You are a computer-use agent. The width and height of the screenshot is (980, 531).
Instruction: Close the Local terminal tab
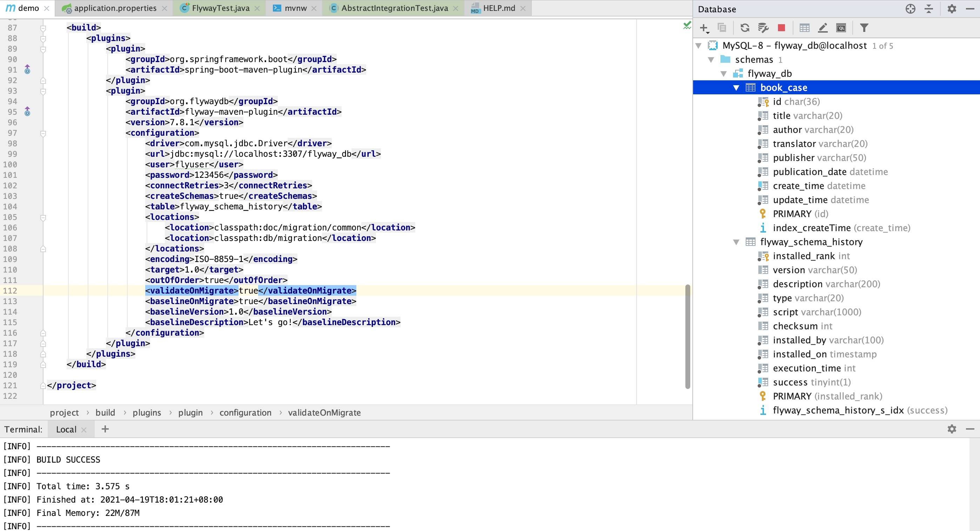pos(84,430)
